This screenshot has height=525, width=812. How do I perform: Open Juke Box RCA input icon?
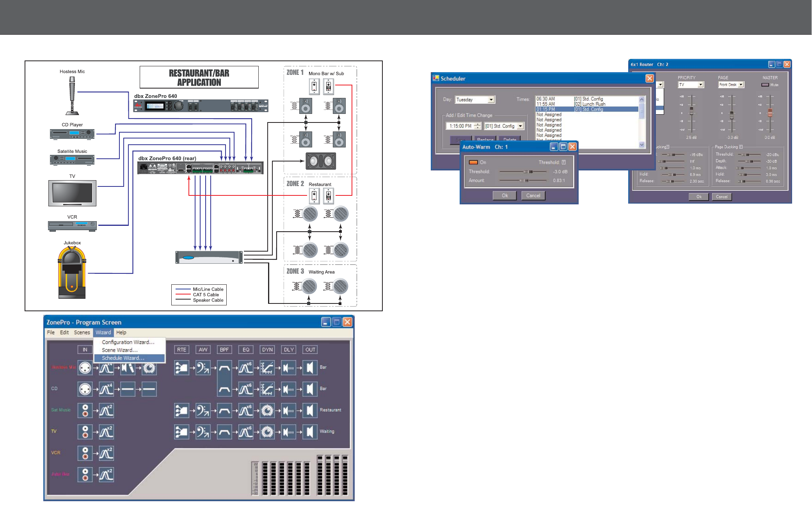pos(85,475)
